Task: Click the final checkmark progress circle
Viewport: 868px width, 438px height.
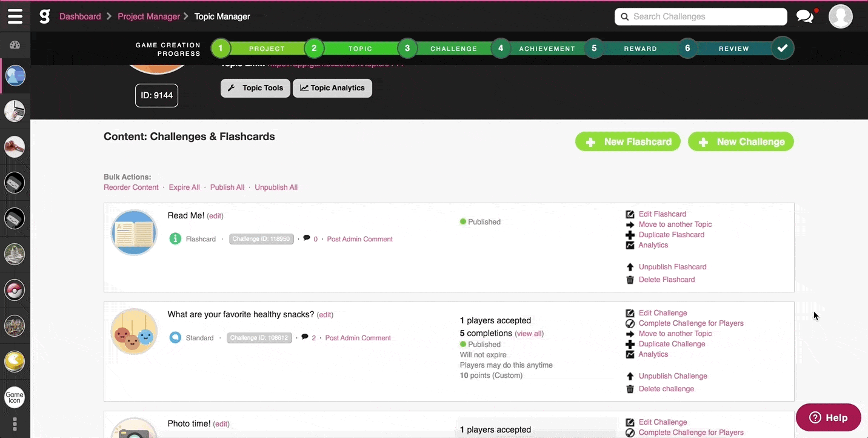Action: click(x=783, y=48)
